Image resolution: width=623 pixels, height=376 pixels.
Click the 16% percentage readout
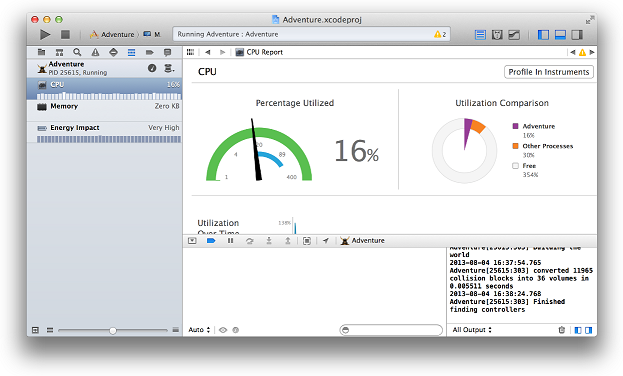click(x=356, y=151)
